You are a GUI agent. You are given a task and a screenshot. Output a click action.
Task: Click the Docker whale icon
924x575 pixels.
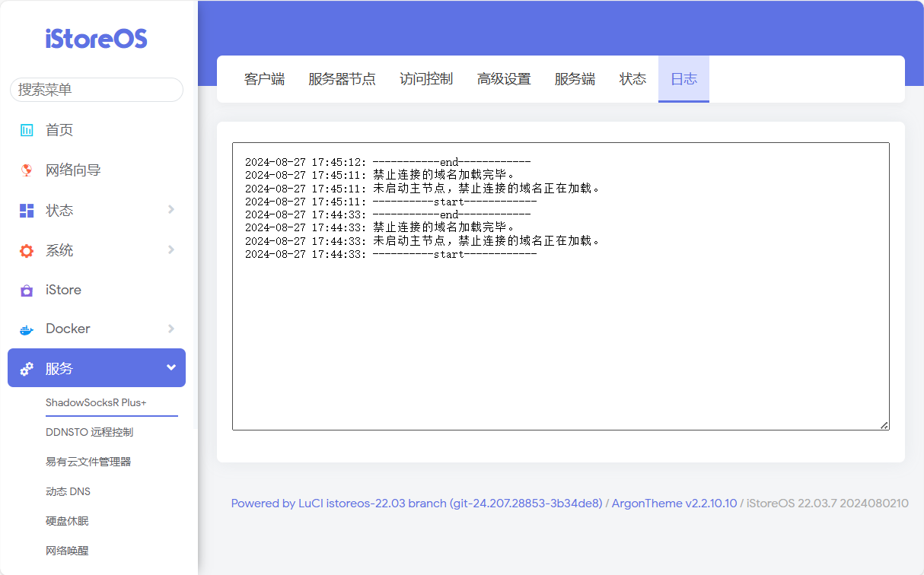[27, 329]
